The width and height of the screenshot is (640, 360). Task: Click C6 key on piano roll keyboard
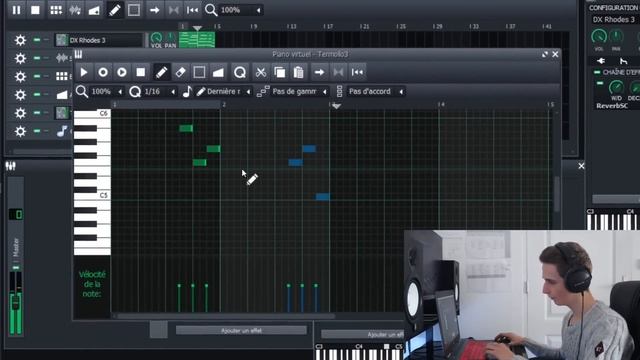[x=92, y=114]
